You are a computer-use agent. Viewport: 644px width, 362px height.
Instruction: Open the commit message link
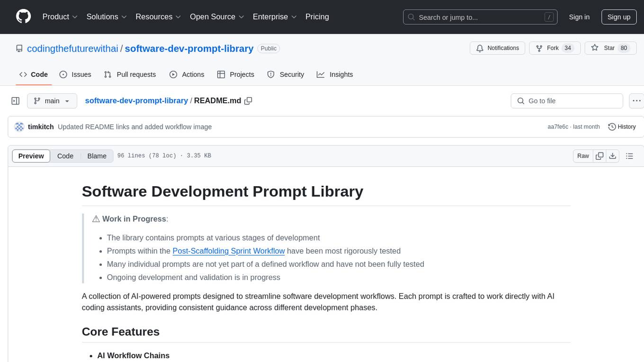pos(134,127)
